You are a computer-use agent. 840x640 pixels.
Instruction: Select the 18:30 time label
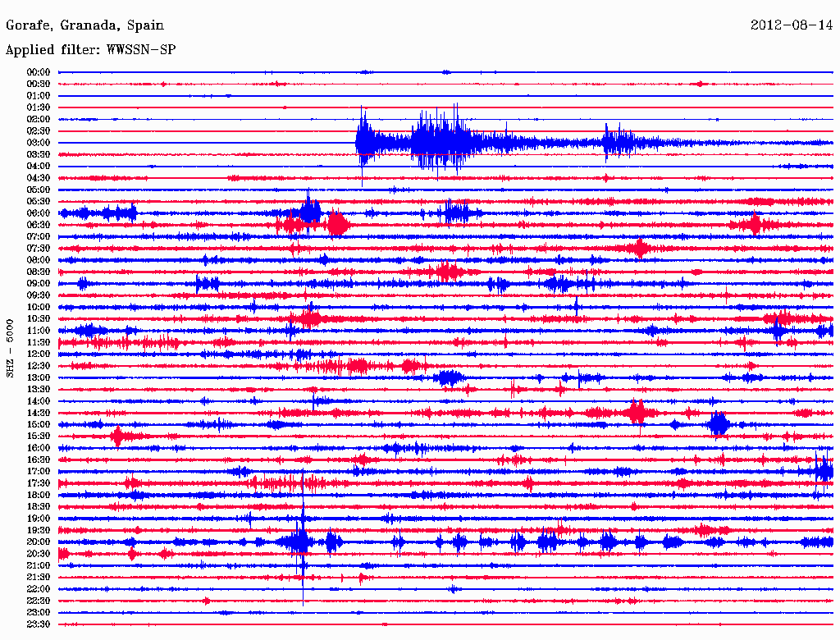click(38, 506)
